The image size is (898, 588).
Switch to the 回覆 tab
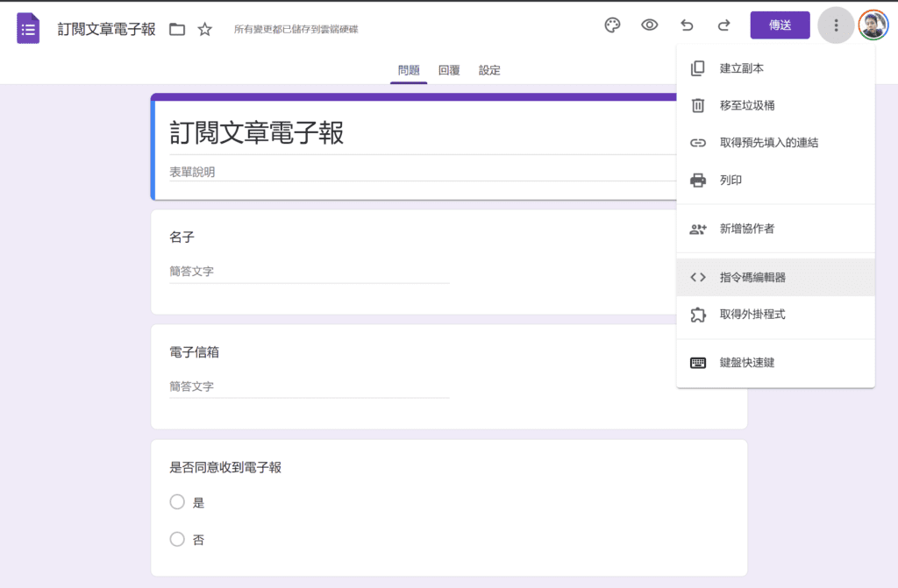[449, 70]
